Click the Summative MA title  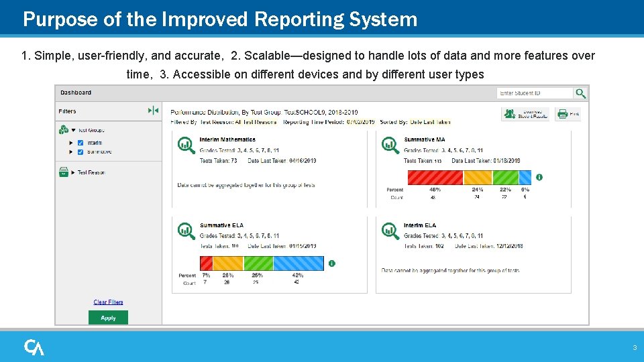(x=424, y=139)
